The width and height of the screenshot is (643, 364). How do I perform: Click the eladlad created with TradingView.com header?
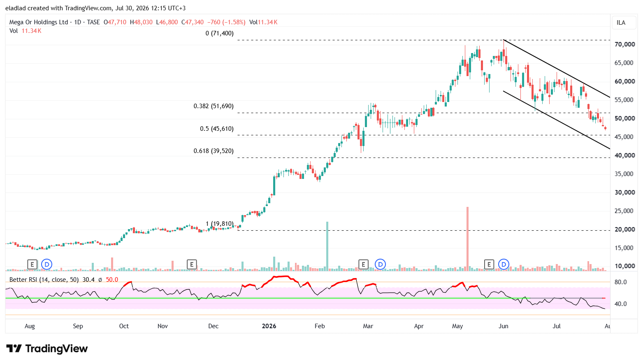[95, 8]
